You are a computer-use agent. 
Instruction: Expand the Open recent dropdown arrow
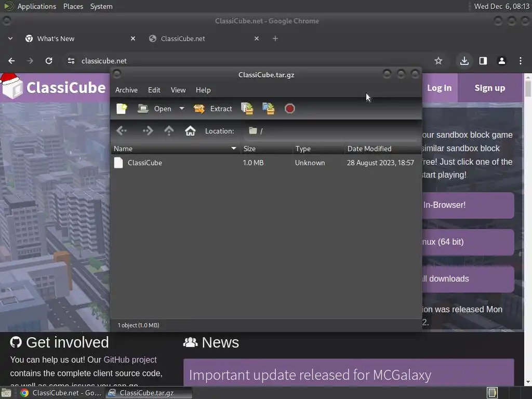tap(182, 109)
